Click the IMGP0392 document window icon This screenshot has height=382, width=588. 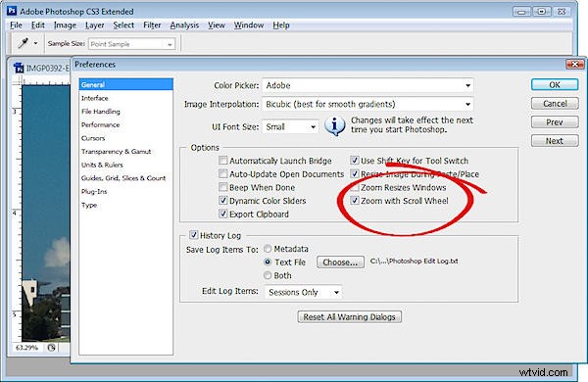tap(19, 69)
